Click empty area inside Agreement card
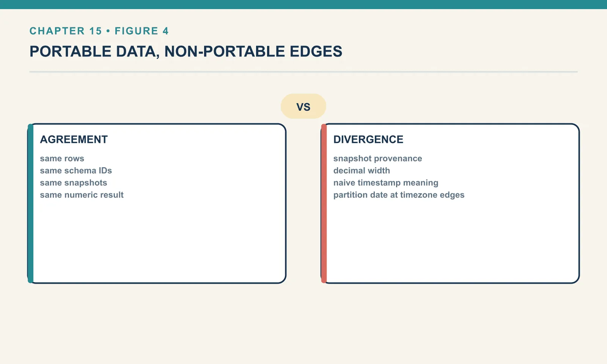 159,243
